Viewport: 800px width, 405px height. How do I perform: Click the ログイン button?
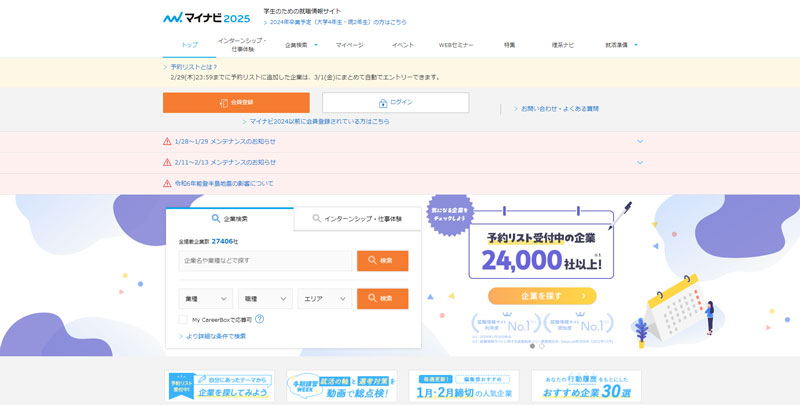tap(395, 103)
